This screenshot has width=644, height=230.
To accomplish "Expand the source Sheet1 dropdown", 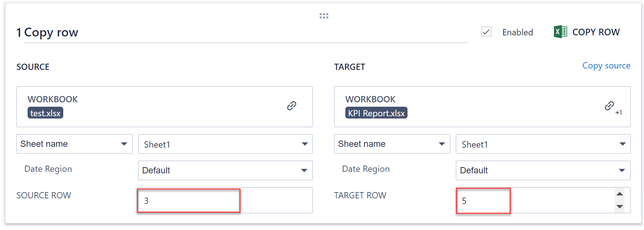I will click(225, 144).
